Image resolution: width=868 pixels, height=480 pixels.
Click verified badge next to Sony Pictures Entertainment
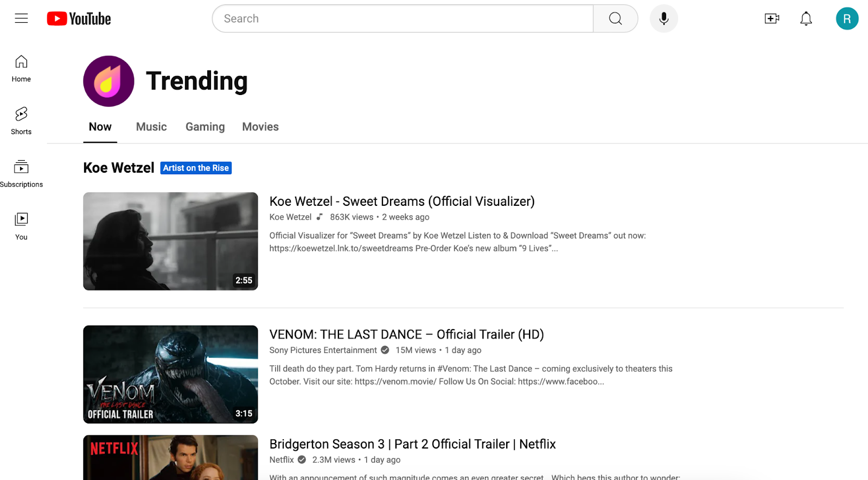point(385,350)
